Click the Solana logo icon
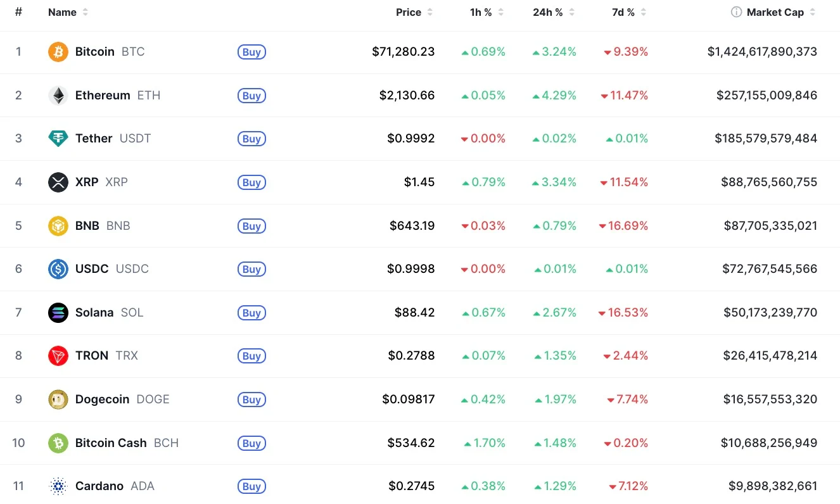The width and height of the screenshot is (840, 504). pos(58,313)
